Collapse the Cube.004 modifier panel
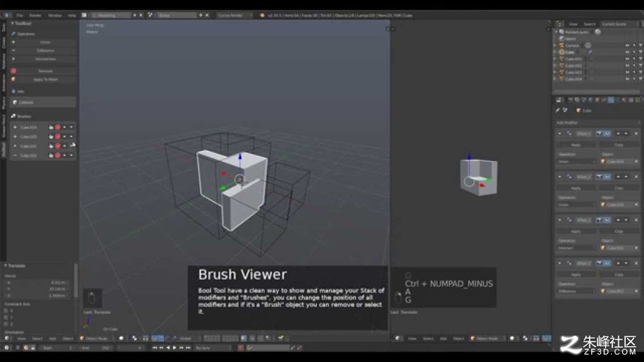The width and height of the screenshot is (644, 362). click(x=559, y=133)
